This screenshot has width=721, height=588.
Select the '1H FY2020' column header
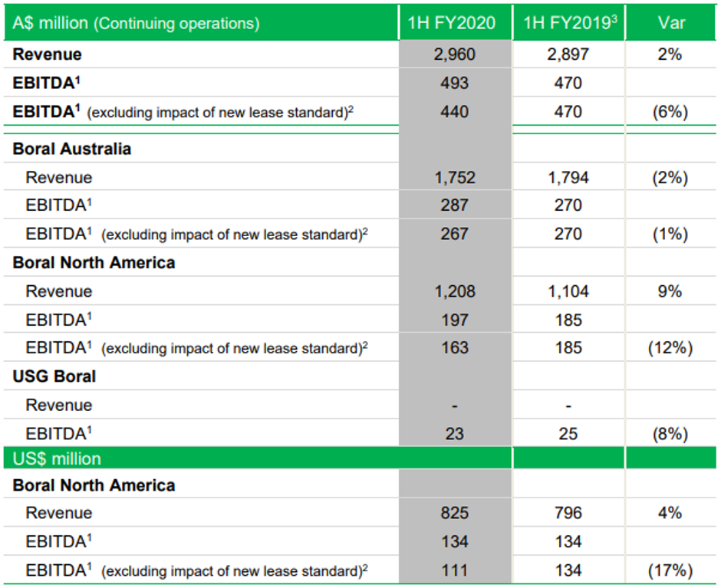click(452, 23)
